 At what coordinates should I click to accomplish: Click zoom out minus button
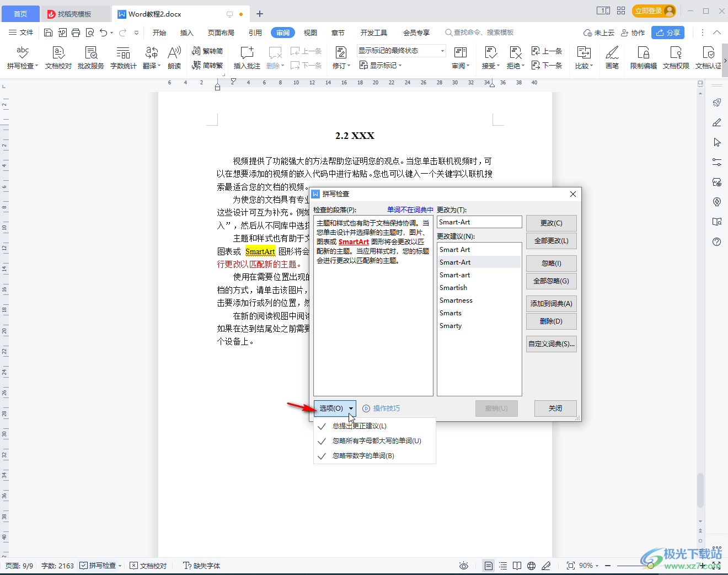pos(608,566)
